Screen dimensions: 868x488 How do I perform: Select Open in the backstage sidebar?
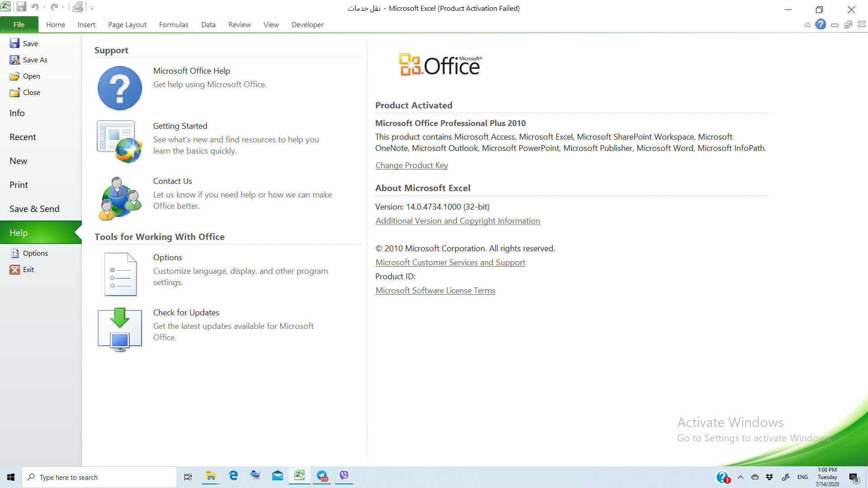[x=25, y=76]
